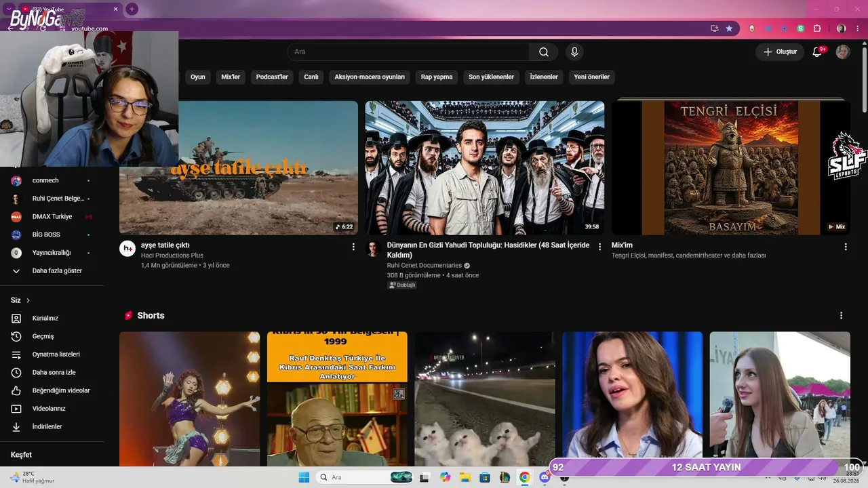Open options menu for ayşe tatile çıktı video

[x=353, y=247]
